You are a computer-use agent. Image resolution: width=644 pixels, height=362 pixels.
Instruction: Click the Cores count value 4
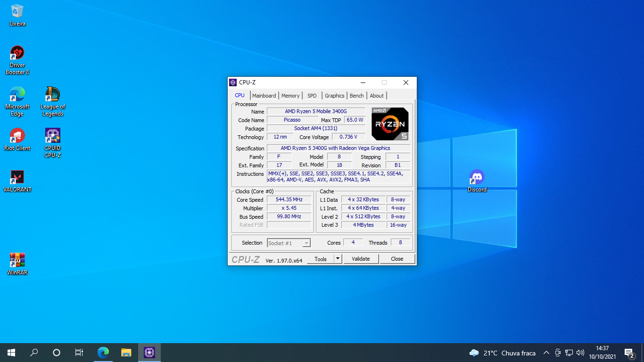353,242
